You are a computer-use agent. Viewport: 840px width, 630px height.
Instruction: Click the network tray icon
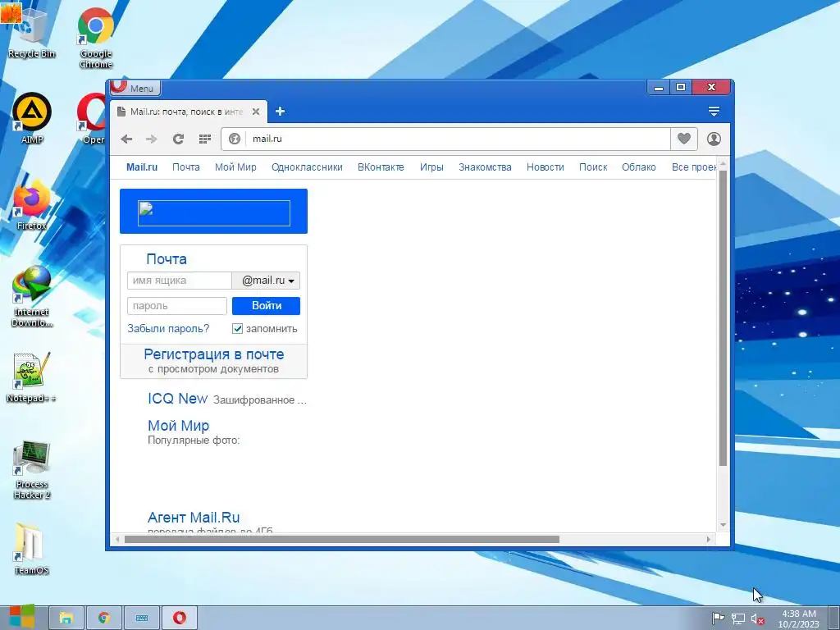tap(738, 619)
